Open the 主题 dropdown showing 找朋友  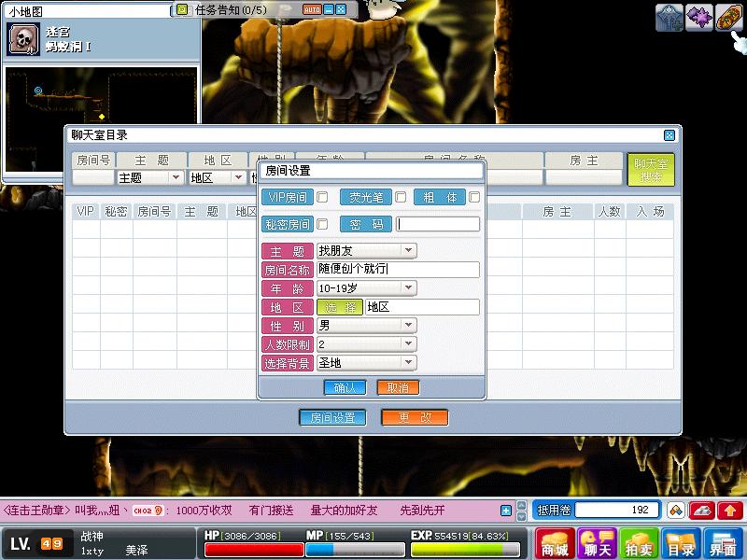tap(366, 250)
